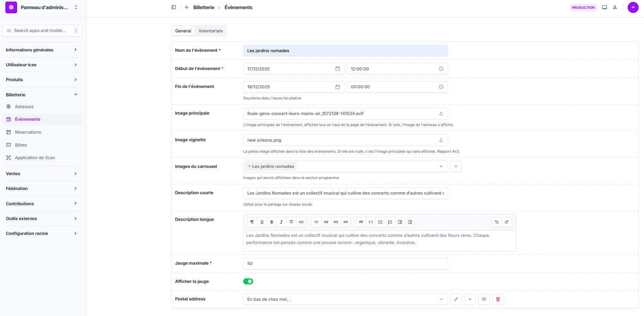Viewport: 644px width, 316px height.
Task: Insert a link in the long description
Action: tap(301, 222)
